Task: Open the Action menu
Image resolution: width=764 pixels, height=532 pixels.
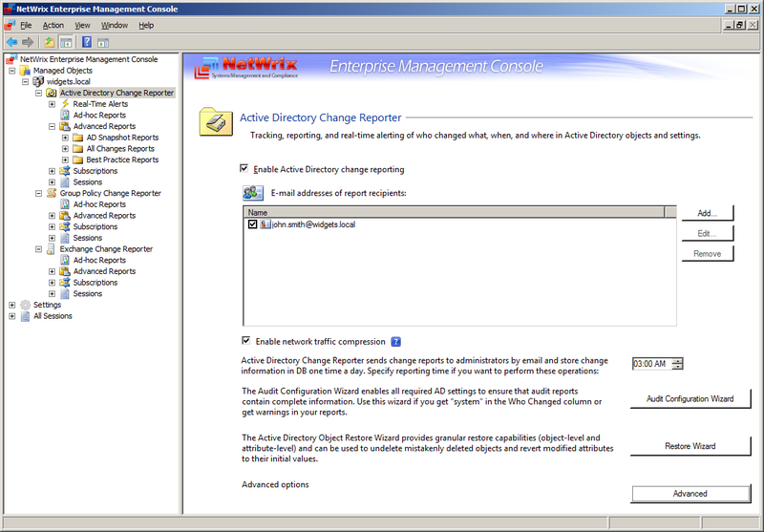Action: (x=53, y=26)
